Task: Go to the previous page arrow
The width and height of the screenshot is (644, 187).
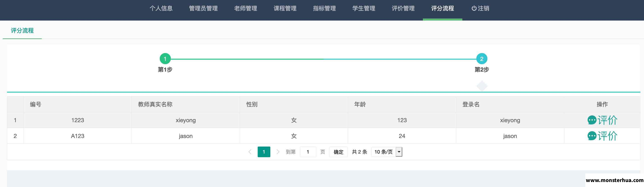Action: (x=250, y=152)
